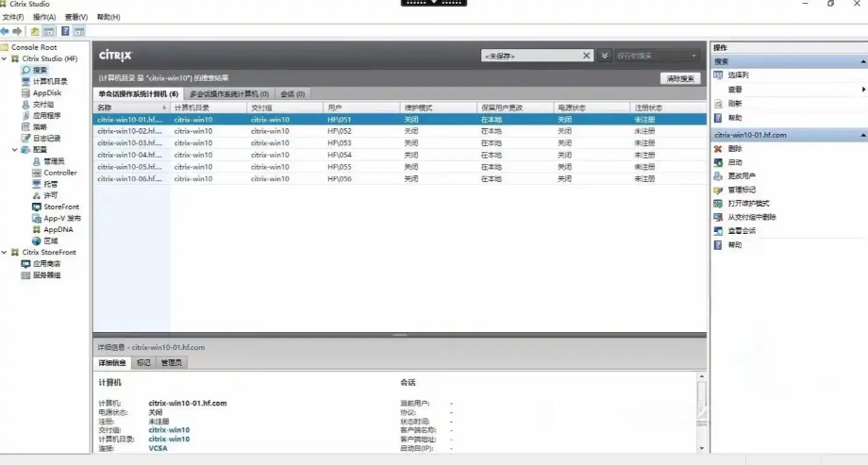The image size is (868, 465).
Task: Collapse the Citrix StoreFront tree node
Action: pyautogui.click(x=5, y=252)
